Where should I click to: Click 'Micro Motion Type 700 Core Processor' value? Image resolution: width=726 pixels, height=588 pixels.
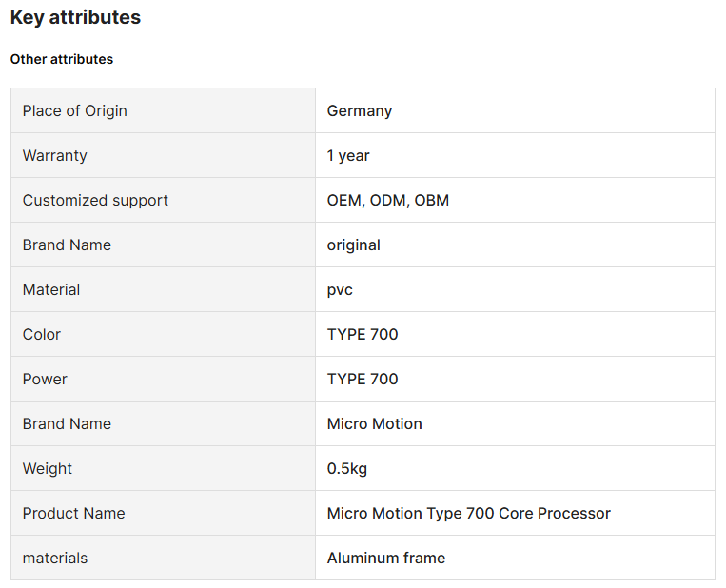click(468, 513)
